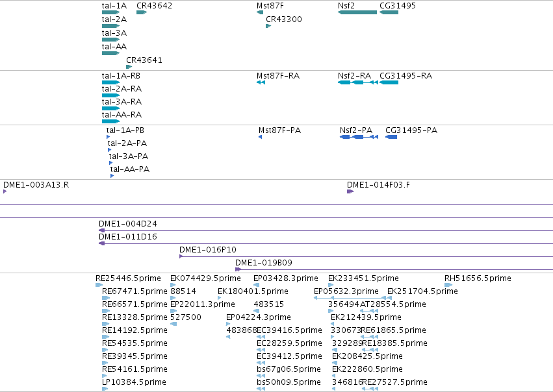This screenshot has width=553, height=392.
Task: Click the RE14192.5prime EST
Action: pos(106,337)
